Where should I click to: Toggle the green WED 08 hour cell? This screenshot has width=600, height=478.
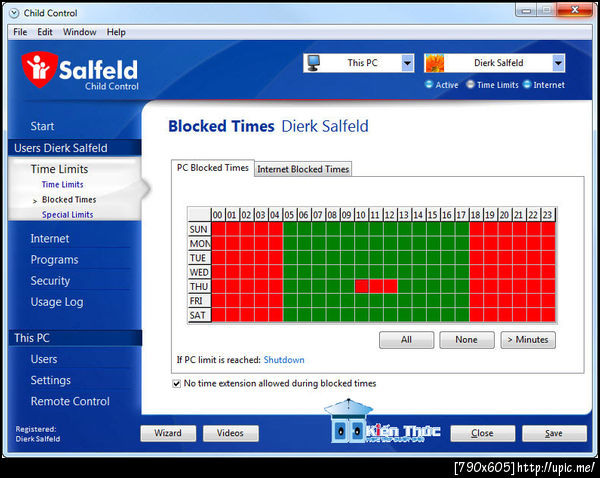point(333,272)
